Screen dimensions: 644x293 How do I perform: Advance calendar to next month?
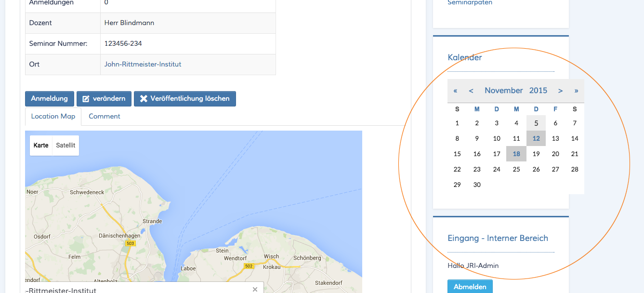coord(560,91)
